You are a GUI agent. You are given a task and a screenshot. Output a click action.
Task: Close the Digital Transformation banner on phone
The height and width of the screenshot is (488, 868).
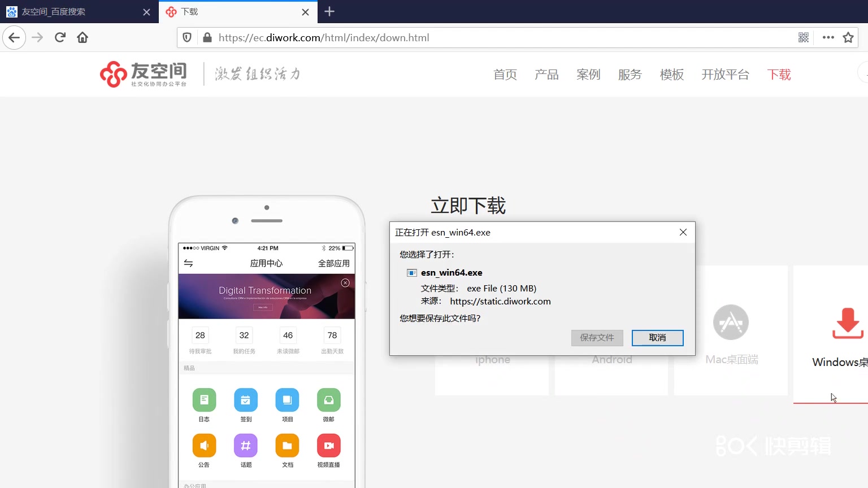pos(345,283)
